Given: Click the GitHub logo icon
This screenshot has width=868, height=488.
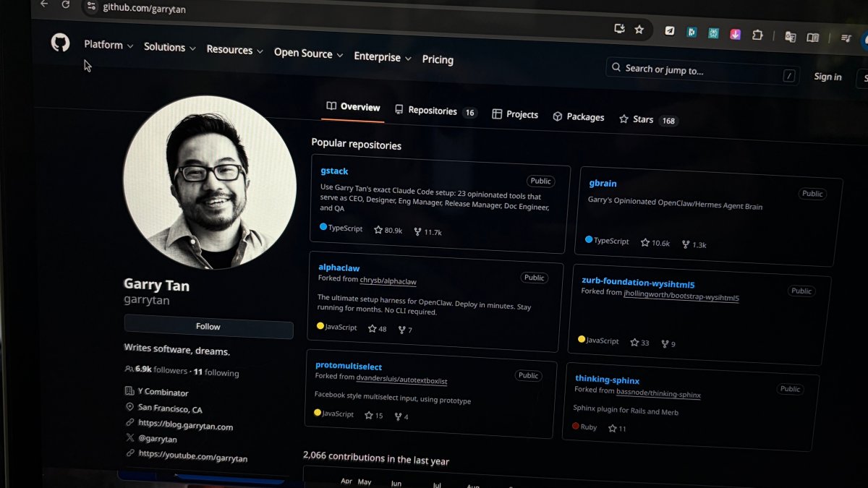Looking at the screenshot, I should [x=60, y=43].
